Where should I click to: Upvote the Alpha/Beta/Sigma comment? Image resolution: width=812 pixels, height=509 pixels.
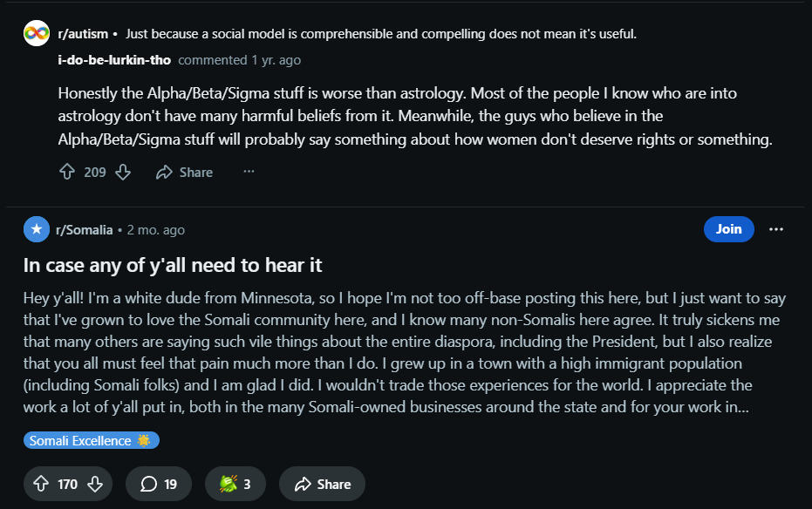pyautogui.click(x=67, y=173)
